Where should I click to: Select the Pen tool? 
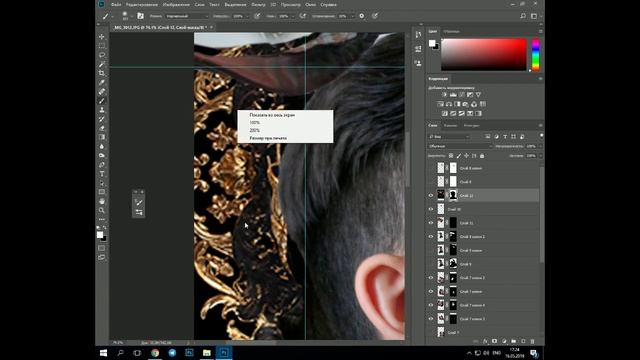point(102,164)
